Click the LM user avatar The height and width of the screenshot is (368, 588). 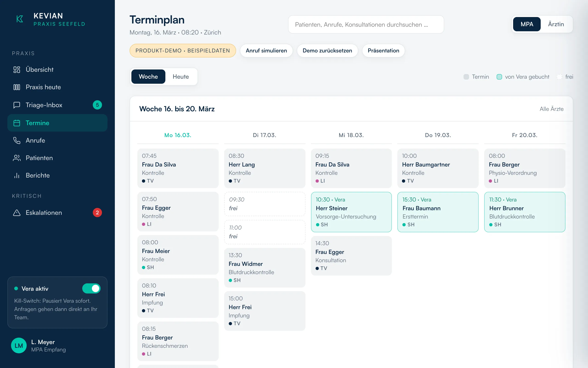pos(19,345)
